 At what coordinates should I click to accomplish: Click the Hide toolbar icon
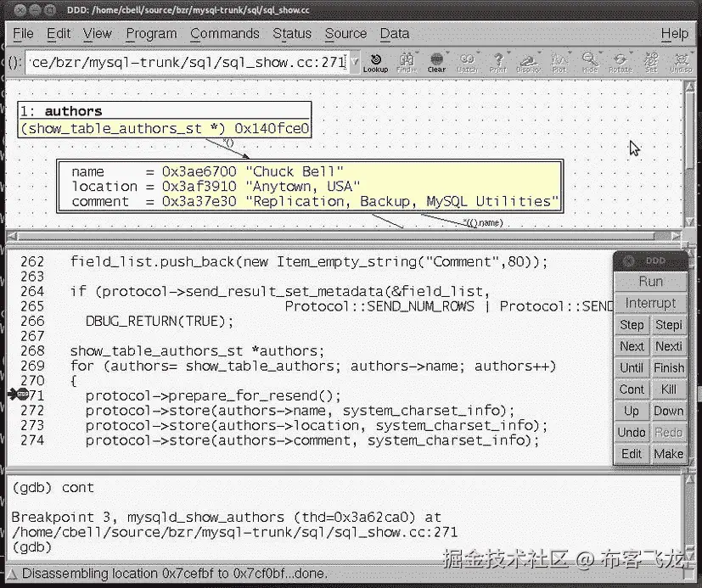click(590, 62)
